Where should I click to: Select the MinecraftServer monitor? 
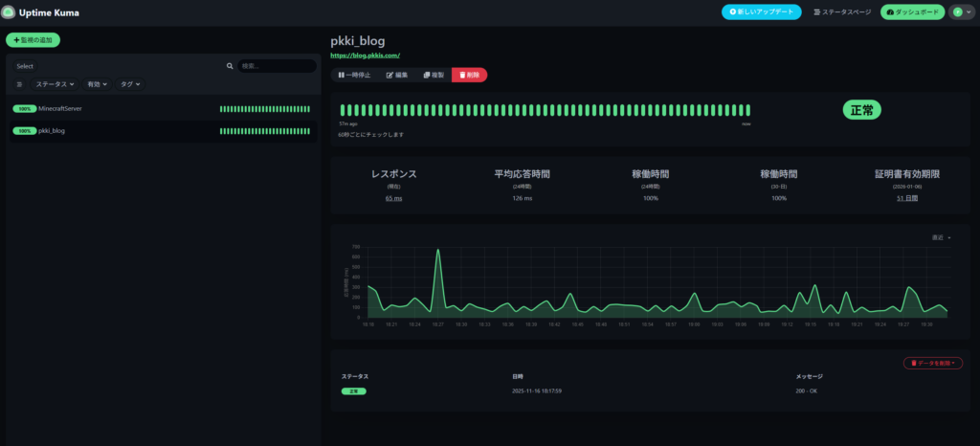(163, 109)
